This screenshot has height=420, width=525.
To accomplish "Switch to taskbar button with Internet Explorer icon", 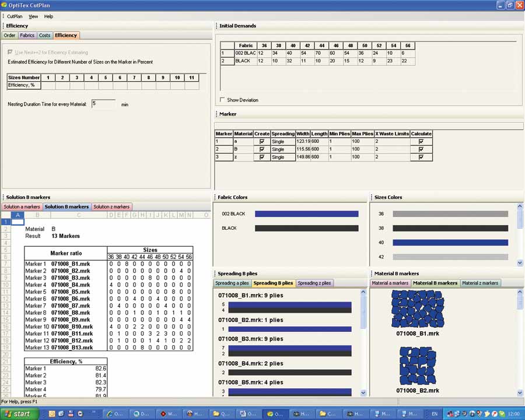I will pyautogui.click(x=115, y=414).
